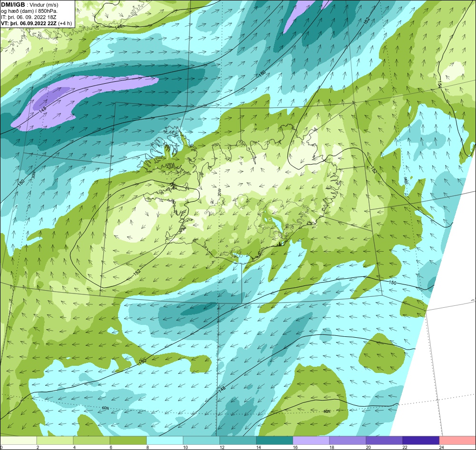Click the scale value 24
Viewport: 476px width, 450px height.
pyautogui.click(x=442, y=447)
